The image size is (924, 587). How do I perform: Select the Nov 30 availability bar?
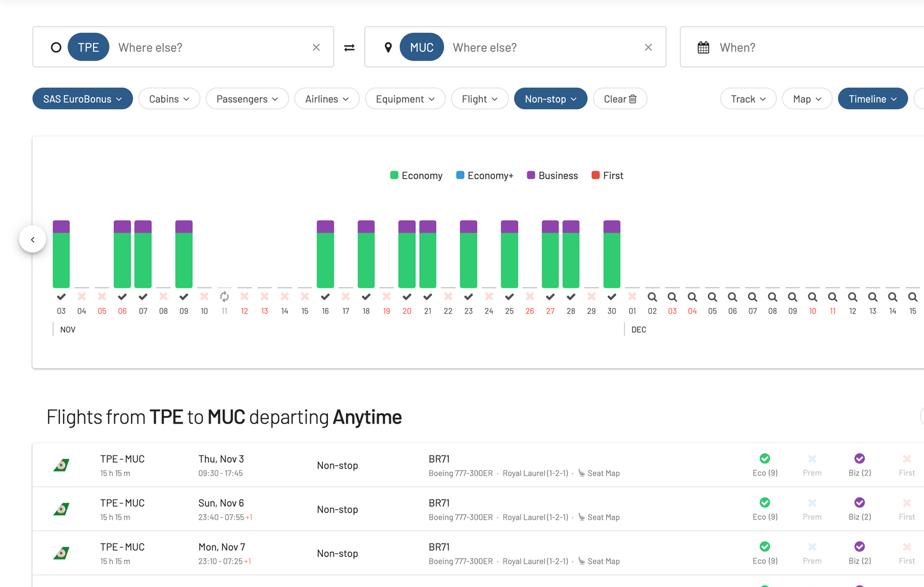coord(612,254)
